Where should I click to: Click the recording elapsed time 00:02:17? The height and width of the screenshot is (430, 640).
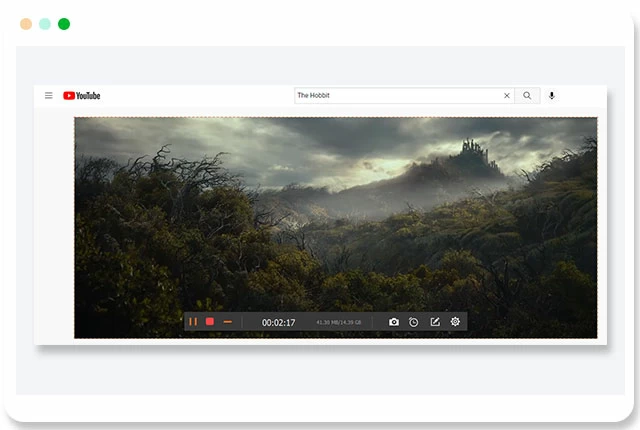278,323
